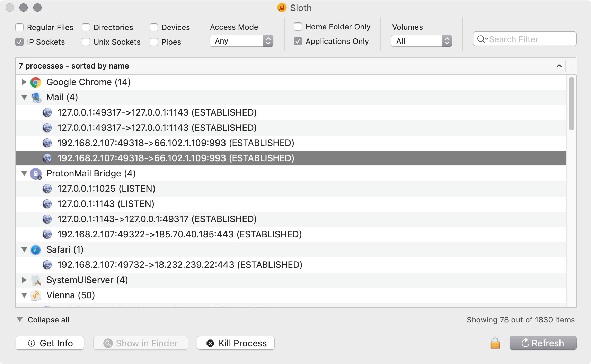This screenshot has height=364, width=591.
Task: Select 192.168.2.107:49322->185.70.40.185:443 row text
Action: pyautogui.click(x=179, y=234)
